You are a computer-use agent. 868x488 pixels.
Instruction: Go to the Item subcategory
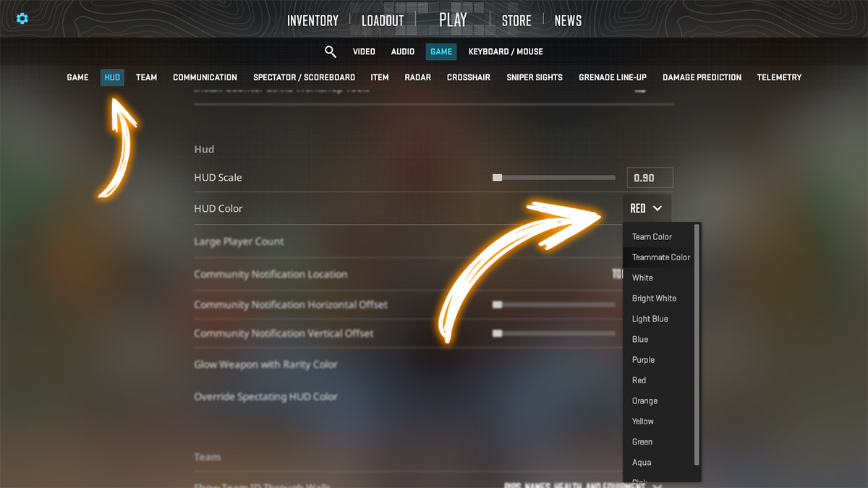(x=380, y=77)
